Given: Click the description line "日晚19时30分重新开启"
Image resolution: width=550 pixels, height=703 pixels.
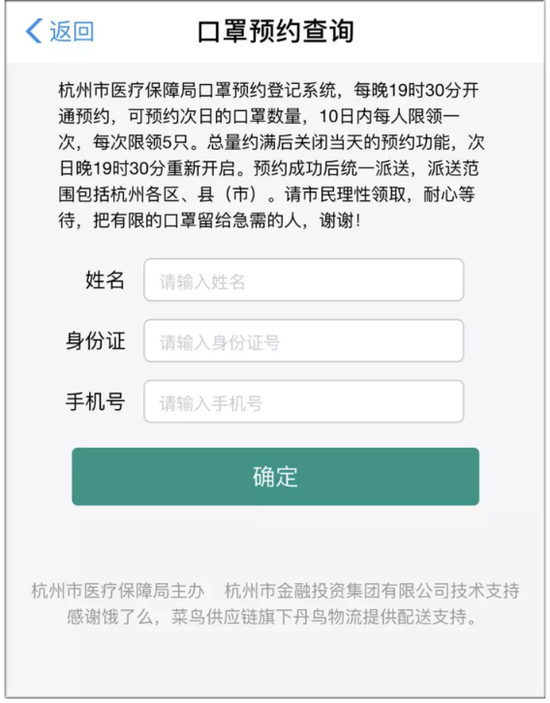Looking at the screenshot, I should click(x=269, y=169).
